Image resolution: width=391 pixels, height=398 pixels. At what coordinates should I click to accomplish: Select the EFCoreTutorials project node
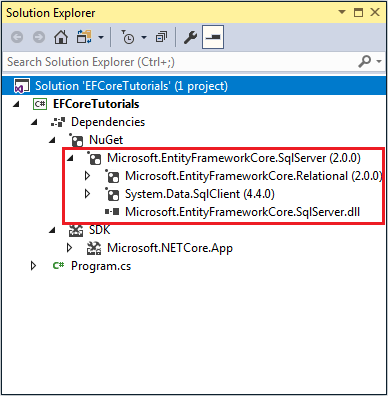96,104
